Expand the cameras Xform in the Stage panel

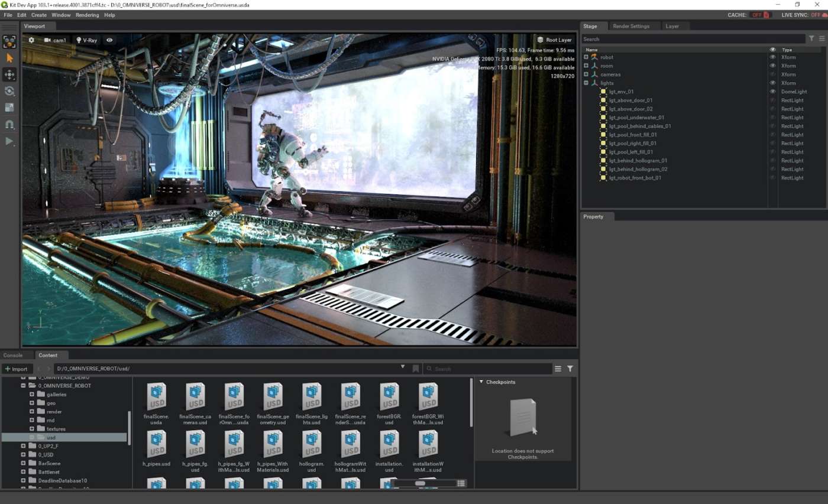click(x=586, y=74)
